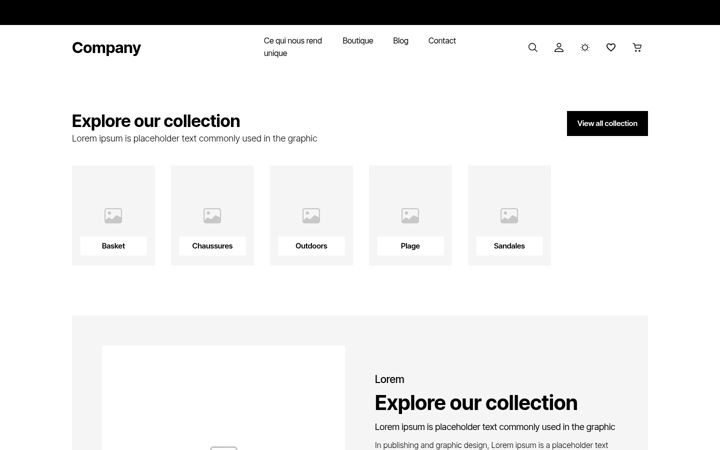Click the Outdoors card image placeholder

pyautogui.click(x=311, y=215)
